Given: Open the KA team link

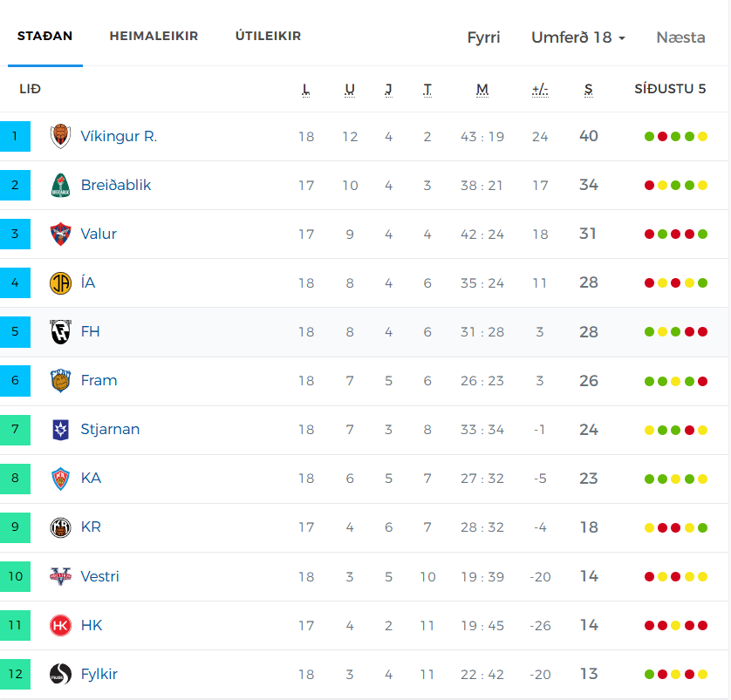Looking at the screenshot, I should coord(91,479).
